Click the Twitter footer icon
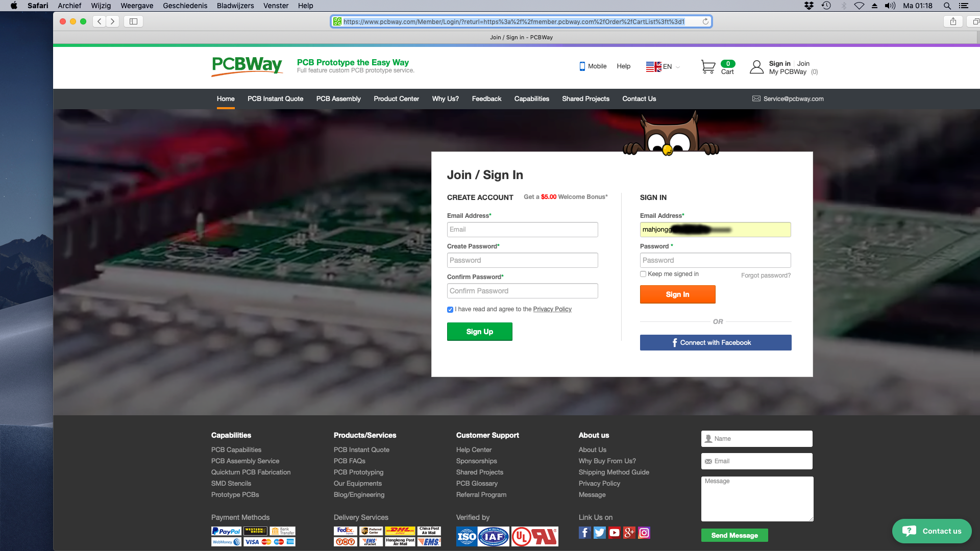The height and width of the screenshot is (551, 980). pyautogui.click(x=600, y=533)
